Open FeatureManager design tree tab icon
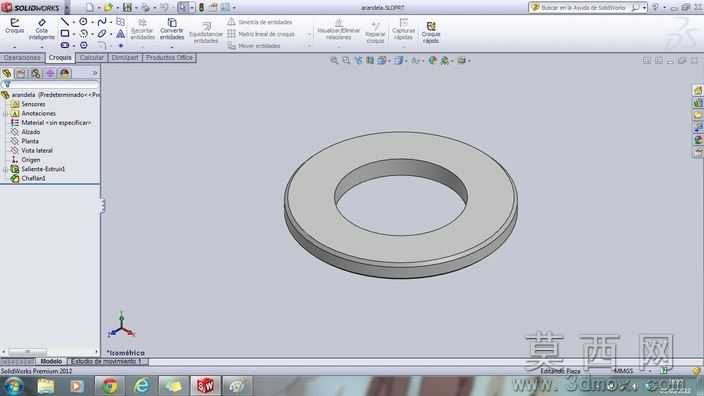 7,73
